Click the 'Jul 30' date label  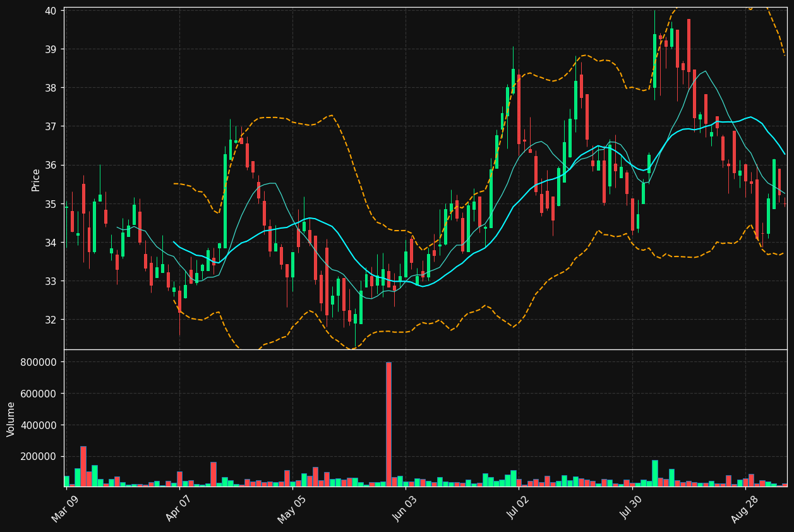pos(630,507)
